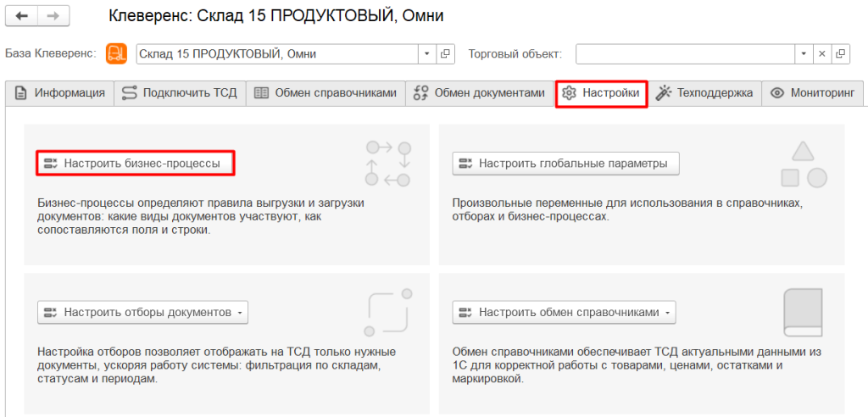This screenshot has width=868, height=417.
Task: Click the Торговый объект label
Action: tap(515, 53)
